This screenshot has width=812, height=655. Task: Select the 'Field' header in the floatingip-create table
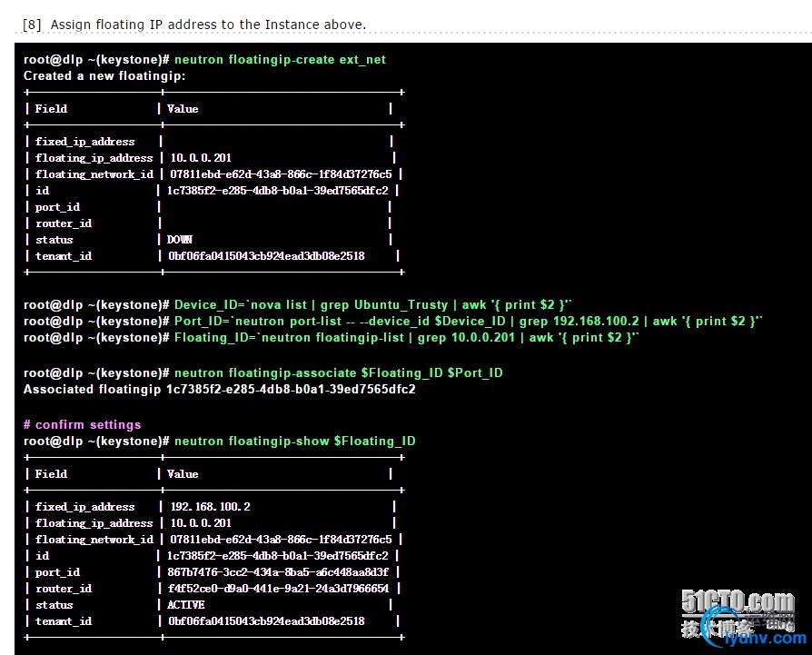[x=51, y=109]
